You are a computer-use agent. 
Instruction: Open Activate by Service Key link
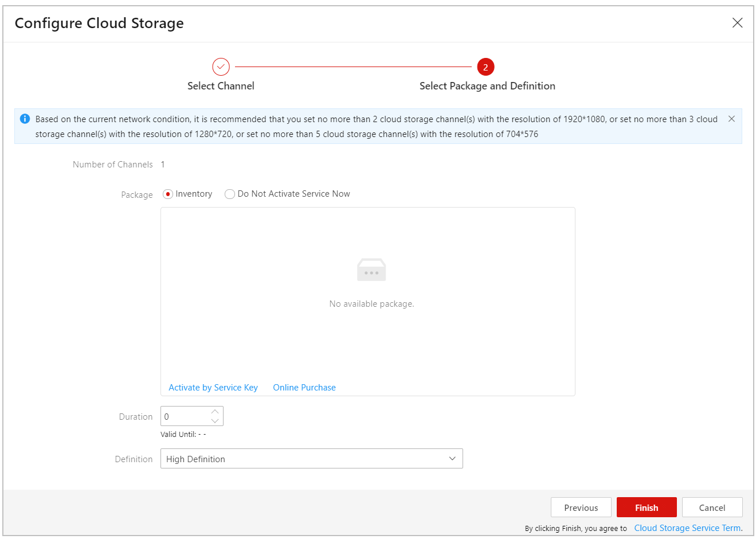(213, 388)
